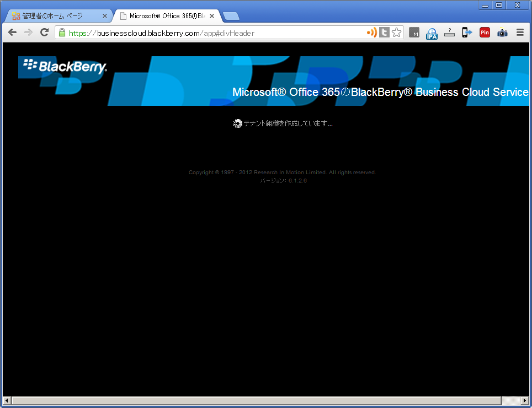The image size is (532, 408).
Task: Maximize the Chrome window
Action: click(499, 5)
